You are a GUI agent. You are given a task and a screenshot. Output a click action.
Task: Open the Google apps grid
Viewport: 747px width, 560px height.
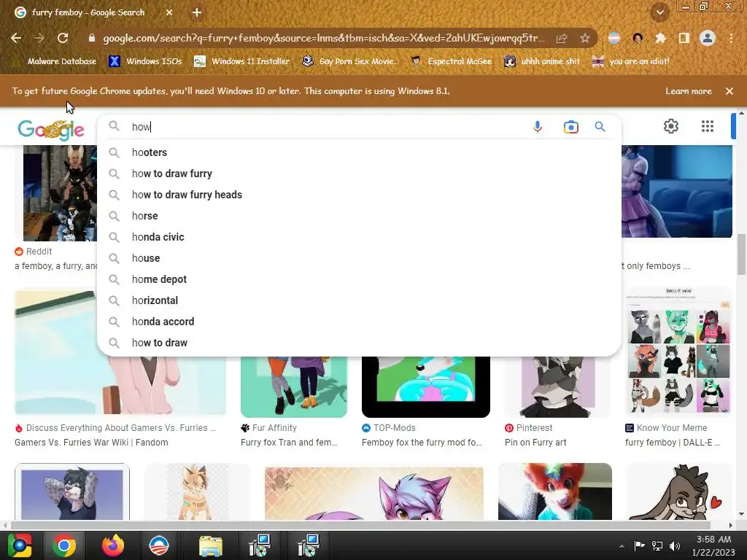708,126
